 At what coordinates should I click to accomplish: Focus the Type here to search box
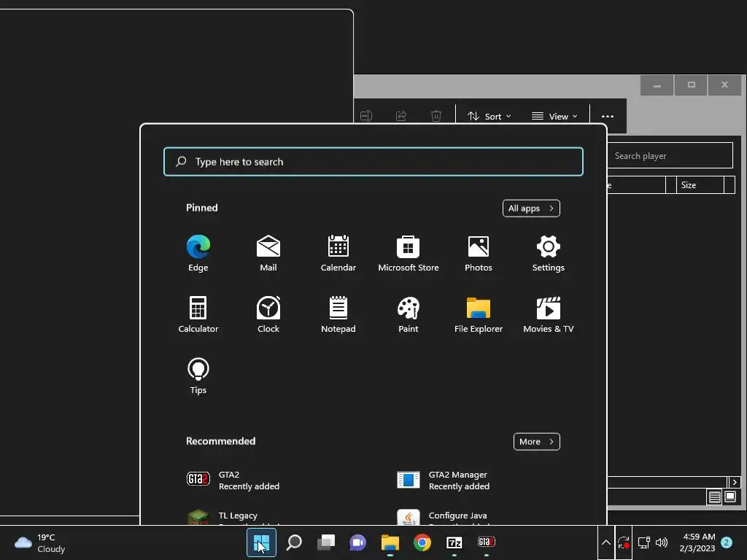(373, 162)
